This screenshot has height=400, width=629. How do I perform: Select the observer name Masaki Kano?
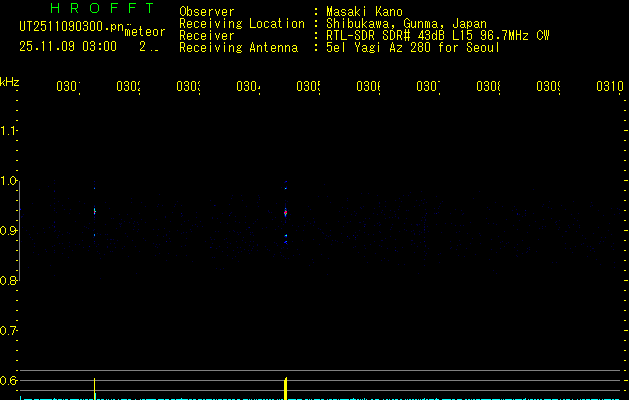point(364,12)
